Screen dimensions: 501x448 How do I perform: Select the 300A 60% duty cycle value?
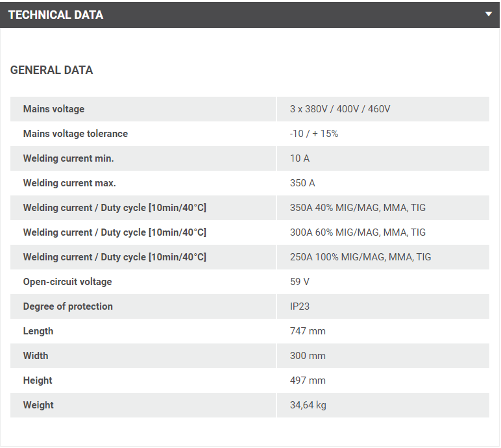pos(358,232)
